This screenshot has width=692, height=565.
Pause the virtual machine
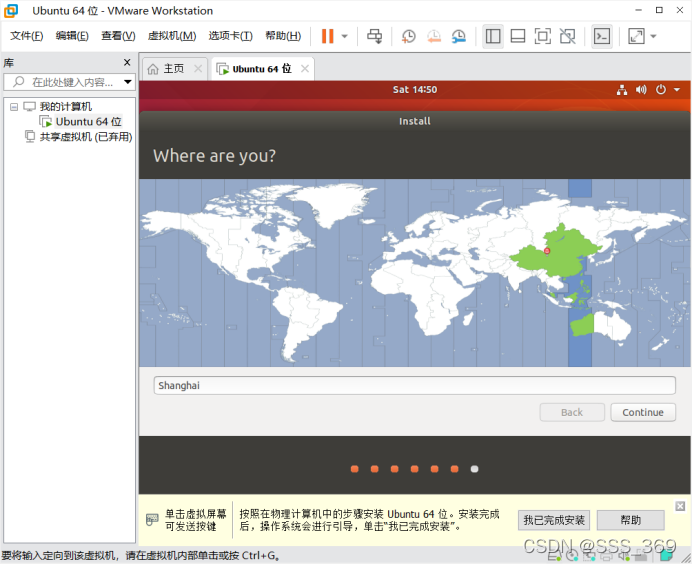pyautogui.click(x=327, y=36)
